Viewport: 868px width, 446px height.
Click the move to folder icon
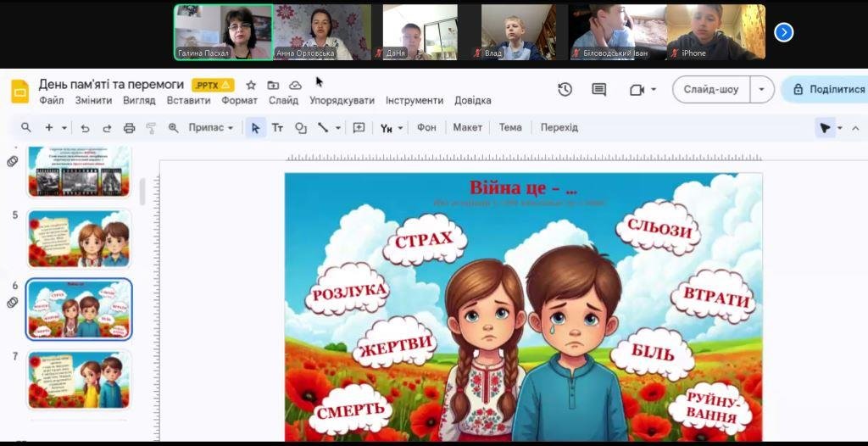coord(273,86)
